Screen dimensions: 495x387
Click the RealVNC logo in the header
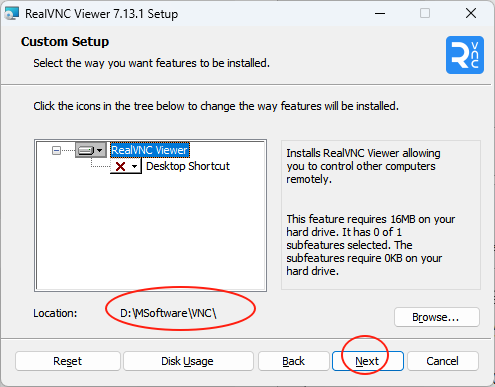click(x=465, y=55)
